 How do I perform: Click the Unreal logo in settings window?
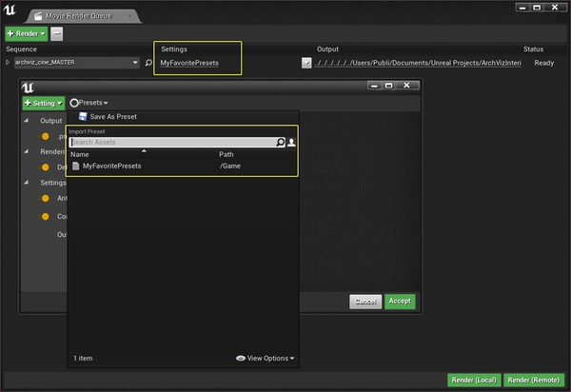[x=28, y=88]
